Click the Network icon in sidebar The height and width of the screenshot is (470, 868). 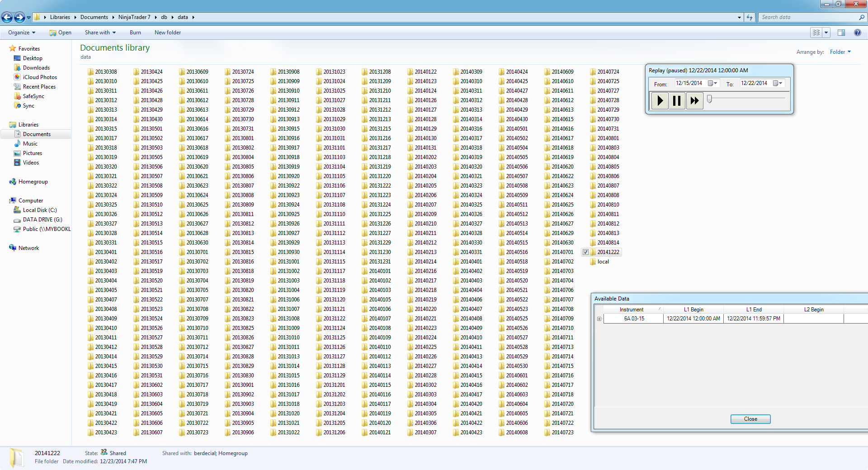13,248
